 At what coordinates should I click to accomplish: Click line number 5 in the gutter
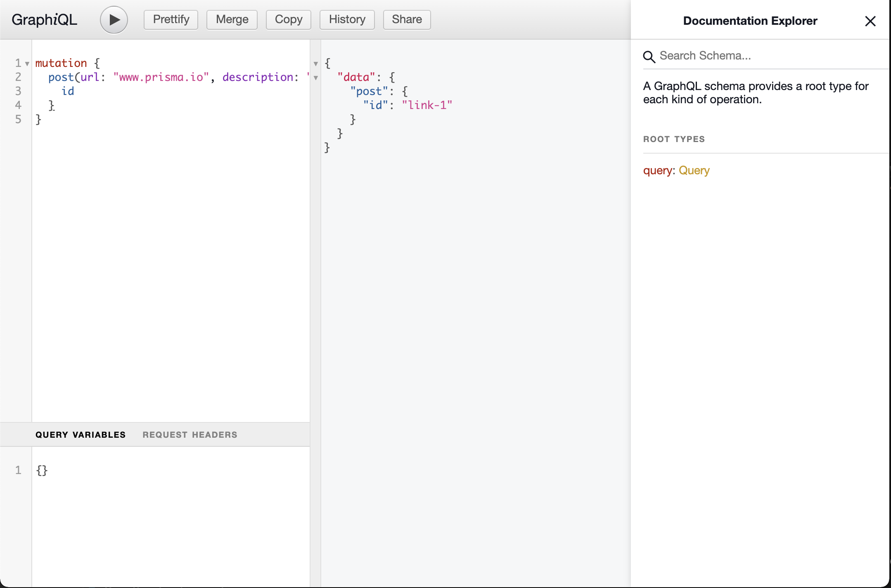(x=18, y=119)
